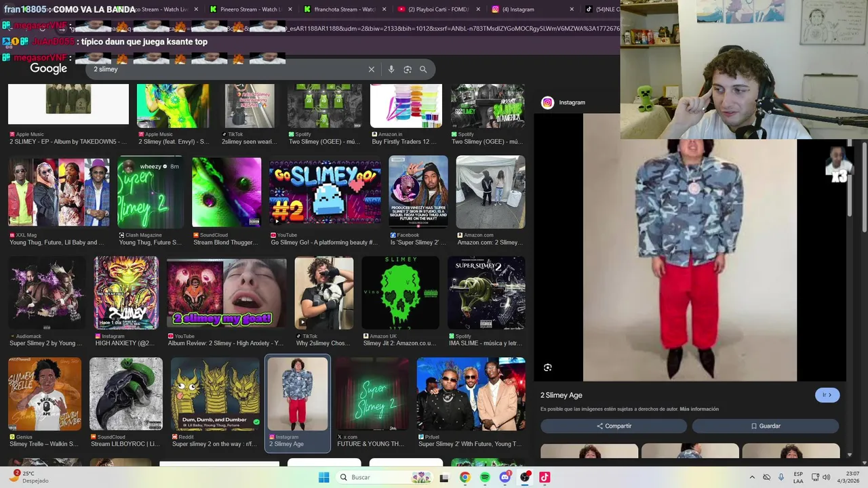The image size is (868, 488).
Task: Close the Playboi Carti YouTube tab
Action: [x=478, y=9]
